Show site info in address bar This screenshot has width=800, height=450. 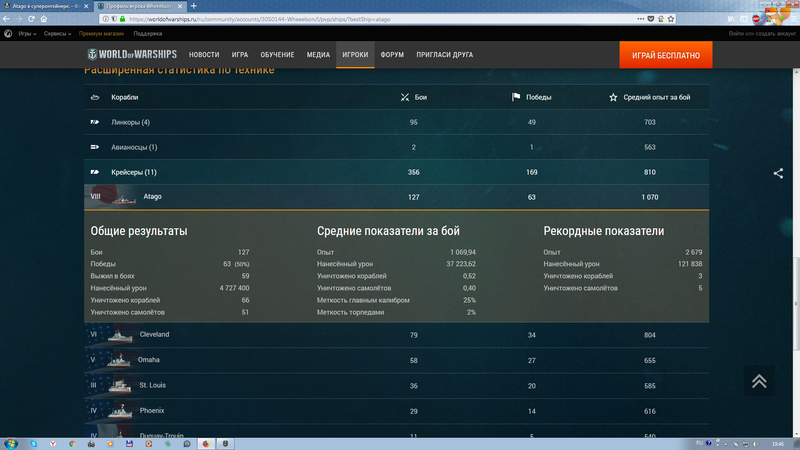click(106, 19)
